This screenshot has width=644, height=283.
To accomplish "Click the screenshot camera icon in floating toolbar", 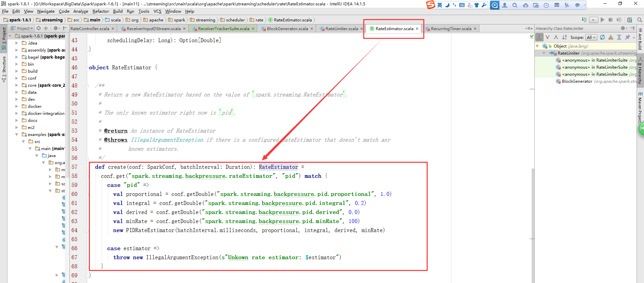I will tap(536, 5).
